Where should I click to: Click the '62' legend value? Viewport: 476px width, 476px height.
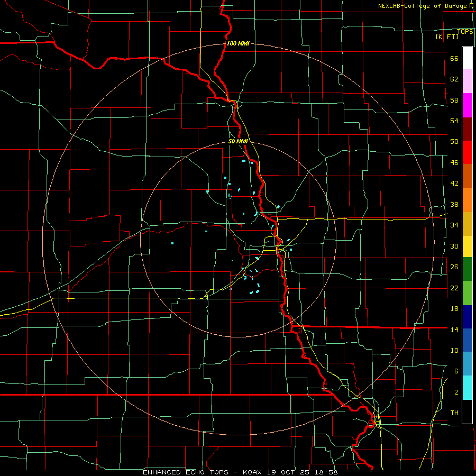click(454, 79)
